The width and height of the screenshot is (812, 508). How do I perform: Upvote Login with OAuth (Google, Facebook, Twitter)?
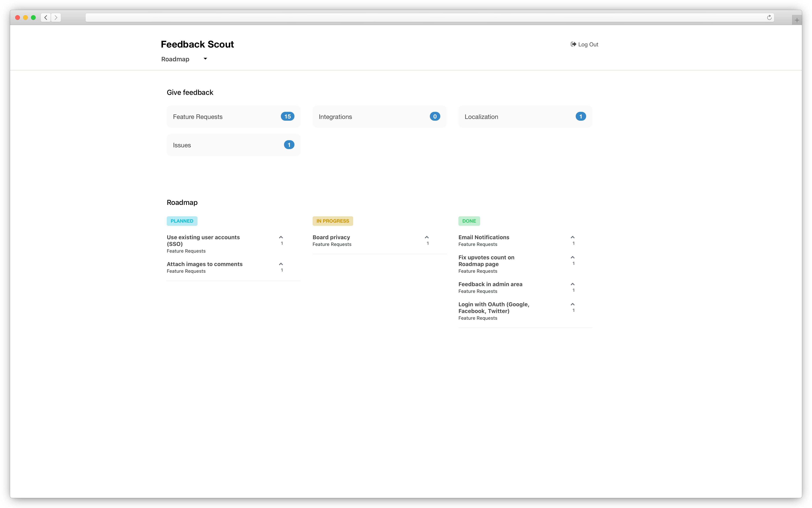[573, 304]
